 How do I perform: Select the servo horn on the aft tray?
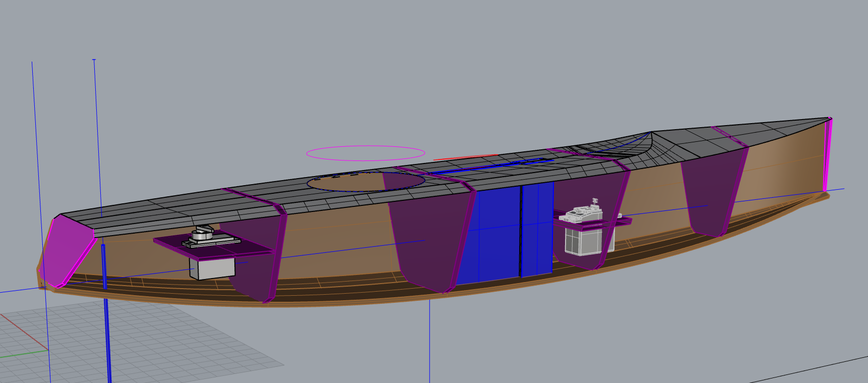point(203,233)
